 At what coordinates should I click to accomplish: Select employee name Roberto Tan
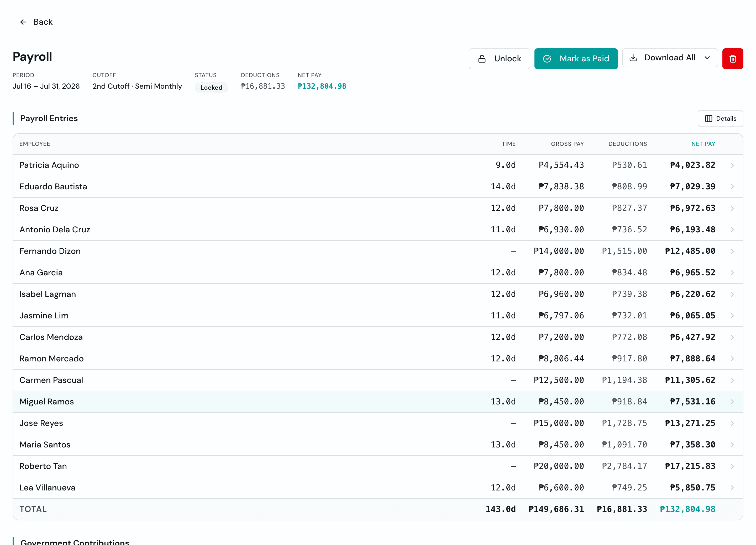point(43,466)
